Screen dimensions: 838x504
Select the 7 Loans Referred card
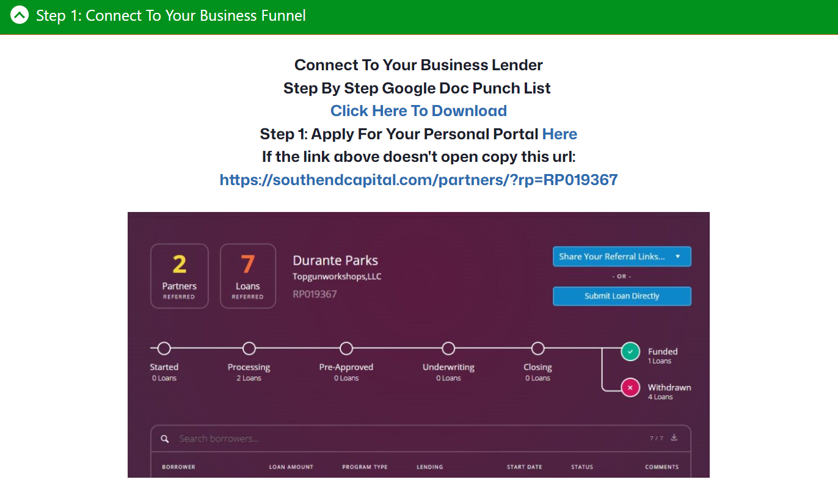click(248, 276)
